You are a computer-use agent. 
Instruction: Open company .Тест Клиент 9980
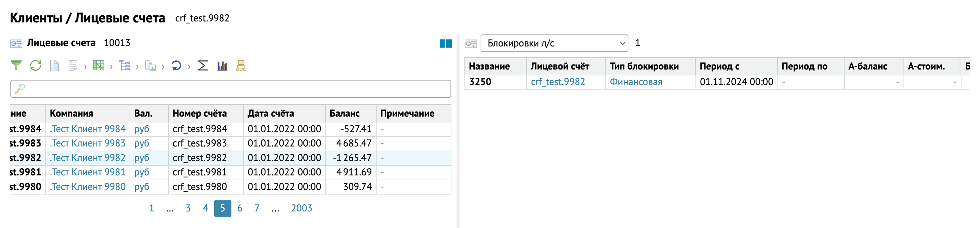tap(87, 187)
